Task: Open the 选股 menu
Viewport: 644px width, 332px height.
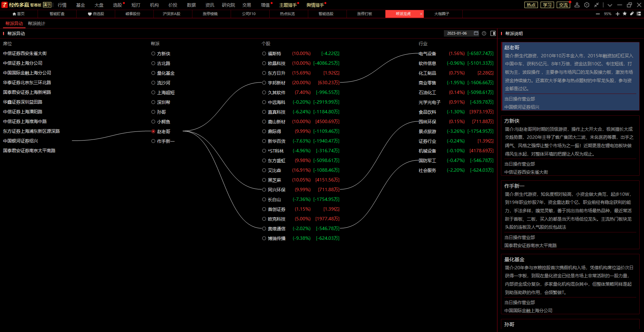Action: click(117, 5)
